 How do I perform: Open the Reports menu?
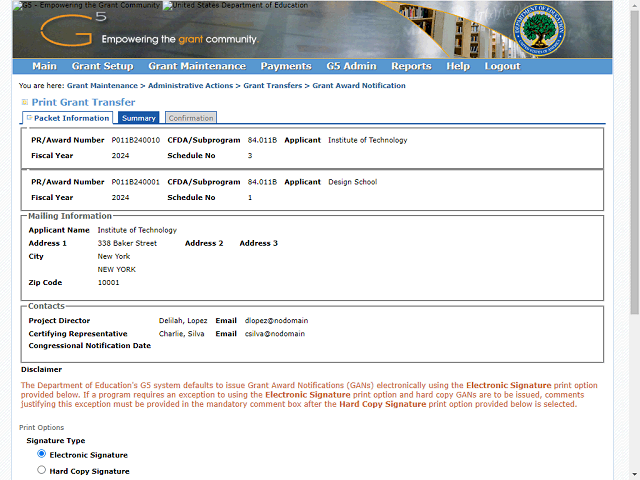(x=411, y=66)
